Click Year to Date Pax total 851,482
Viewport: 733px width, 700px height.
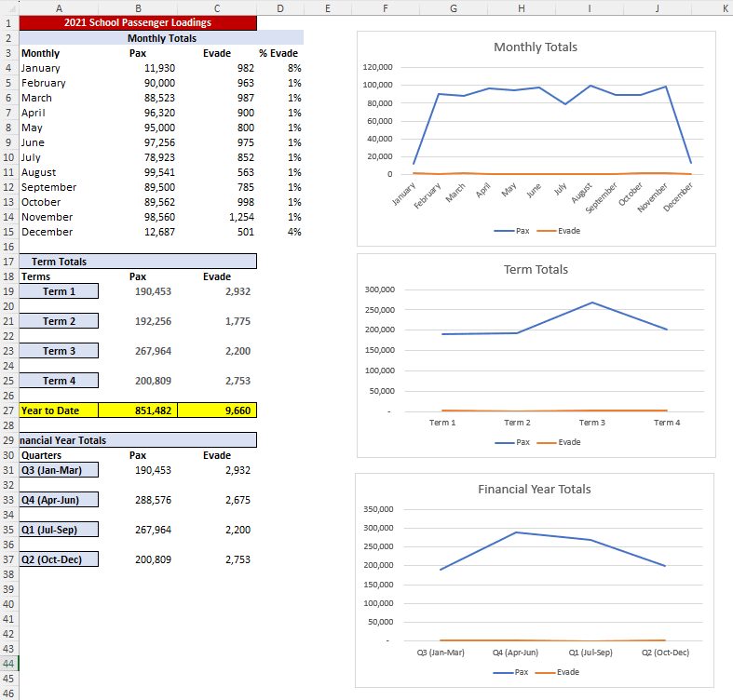click(138, 411)
